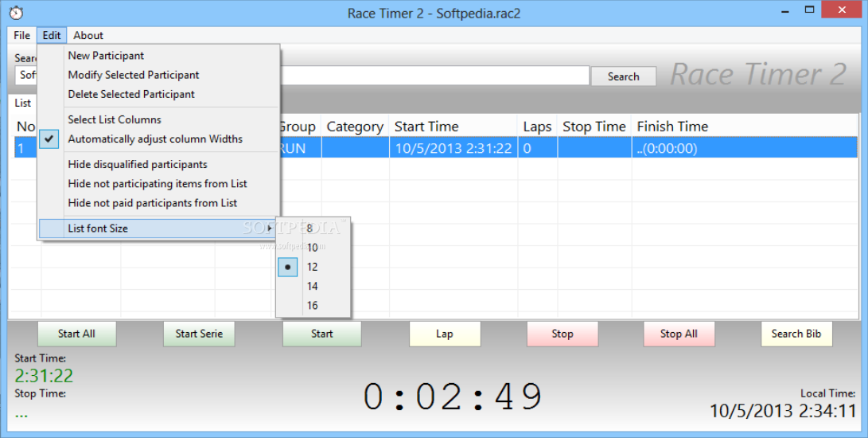The height and width of the screenshot is (438, 868).
Task: Open the About menu
Action: point(88,36)
